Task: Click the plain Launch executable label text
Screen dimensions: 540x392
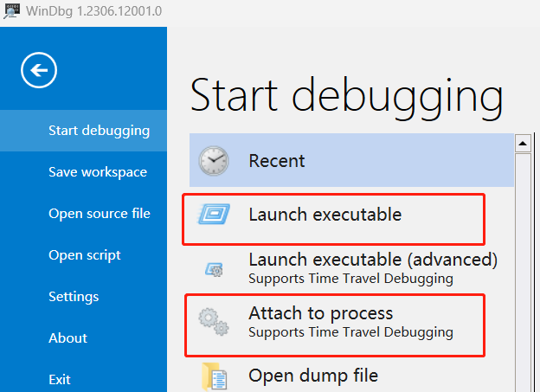Action: (325, 215)
